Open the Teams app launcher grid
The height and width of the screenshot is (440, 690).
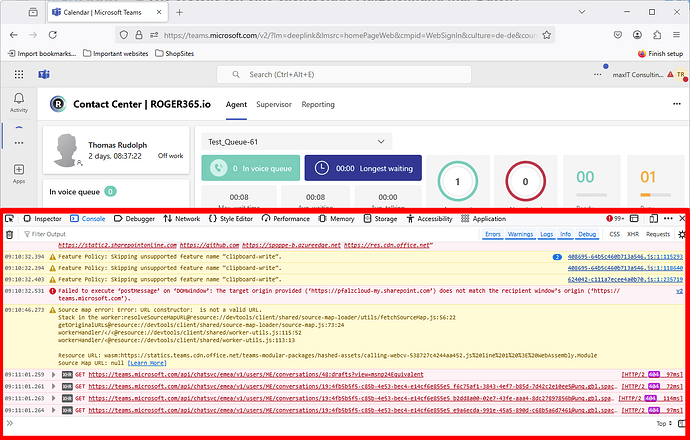tap(19, 74)
